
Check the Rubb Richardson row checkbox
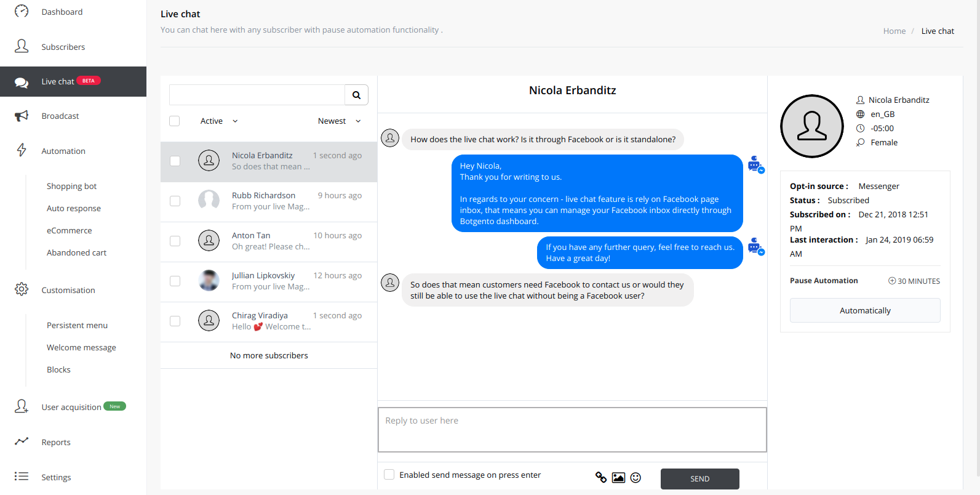click(x=175, y=201)
